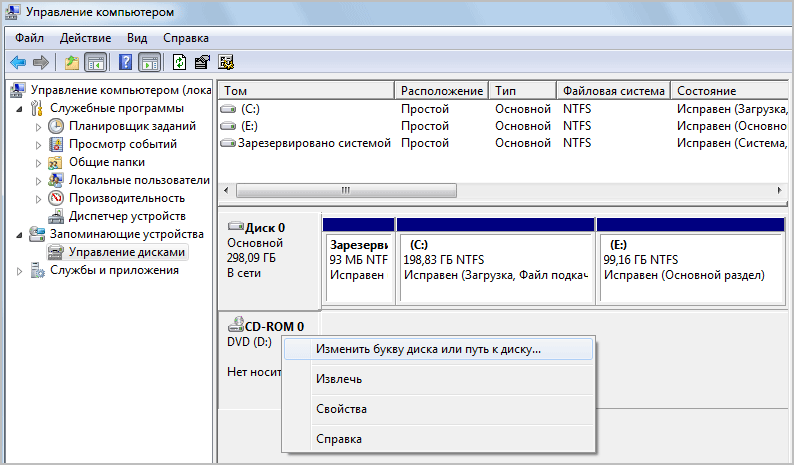Collapse the Запоминающие устройства node

pos(19,235)
